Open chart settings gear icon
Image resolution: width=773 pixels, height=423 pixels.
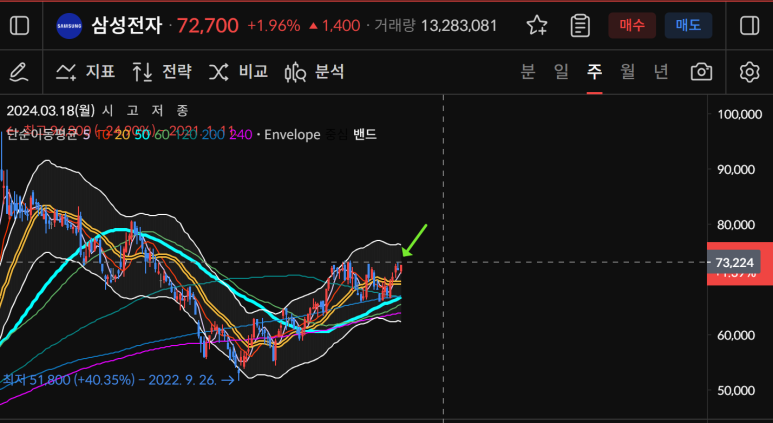pyautogui.click(x=749, y=72)
